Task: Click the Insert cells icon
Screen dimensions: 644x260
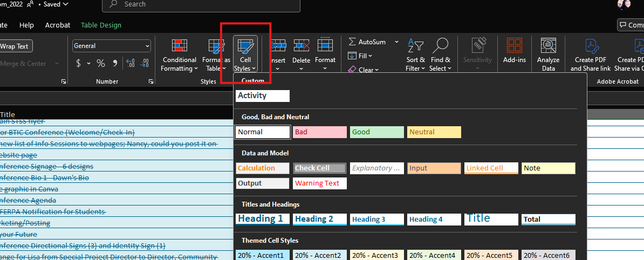Action: [x=278, y=45]
